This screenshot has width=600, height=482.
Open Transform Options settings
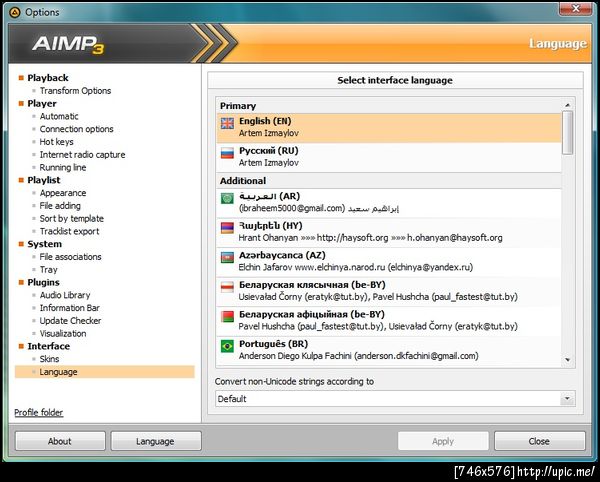click(75, 91)
